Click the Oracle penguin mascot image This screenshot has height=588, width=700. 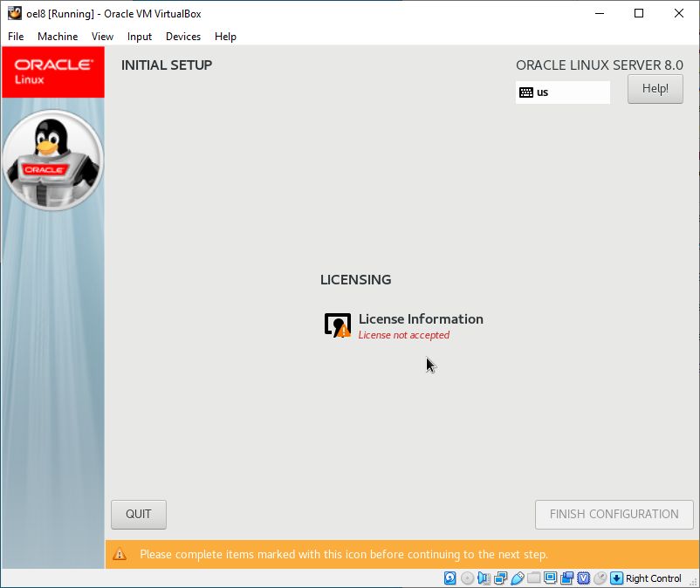tap(53, 161)
